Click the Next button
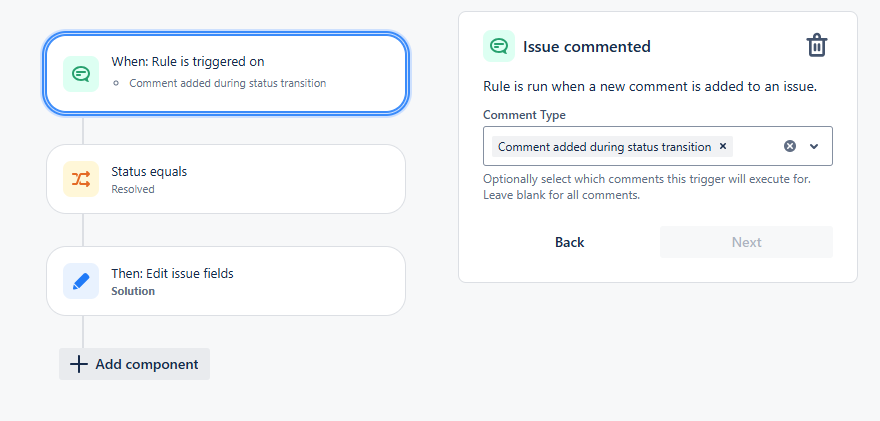Screen dimensions: 880x421 (x=746, y=242)
